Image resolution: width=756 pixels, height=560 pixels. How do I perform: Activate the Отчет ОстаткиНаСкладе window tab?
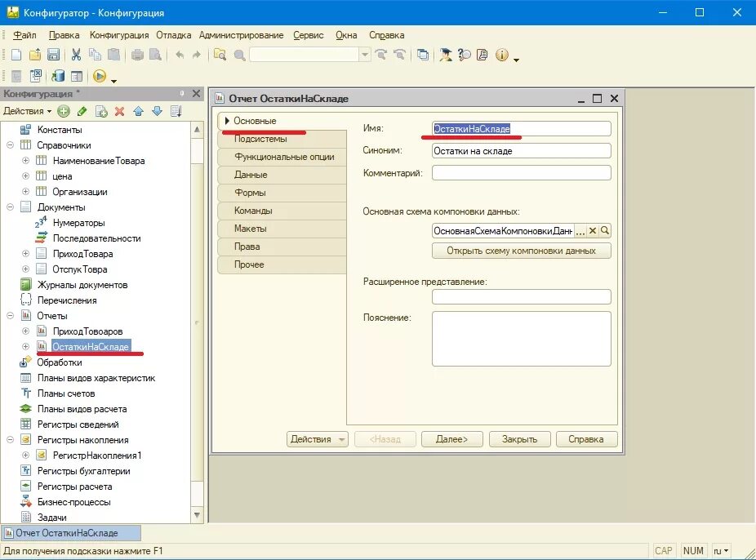[x=71, y=533]
